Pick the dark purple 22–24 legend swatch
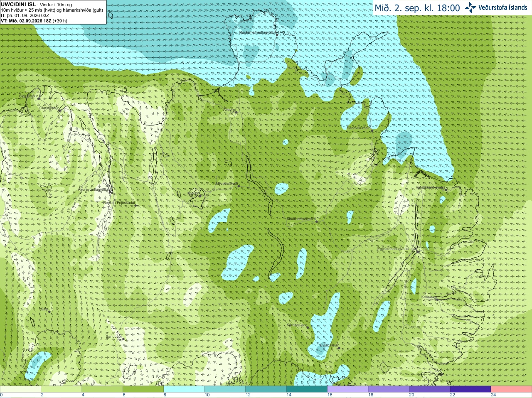The width and height of the screenshot is (532, 398). 470,389
